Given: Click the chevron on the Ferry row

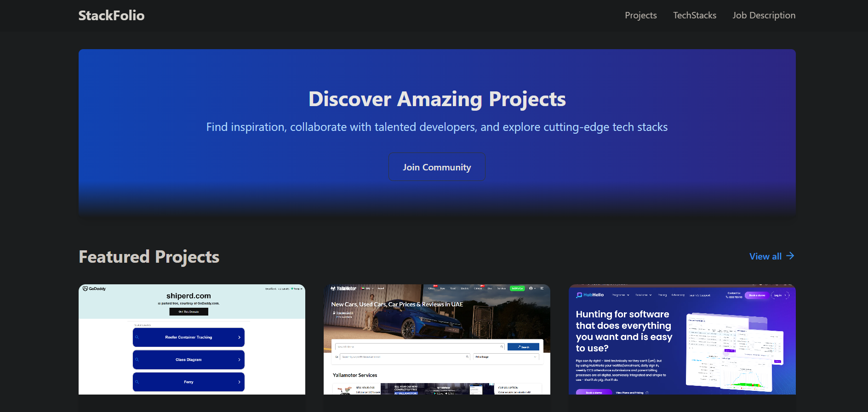Looking at the screenshot, I should coord(239,382).
